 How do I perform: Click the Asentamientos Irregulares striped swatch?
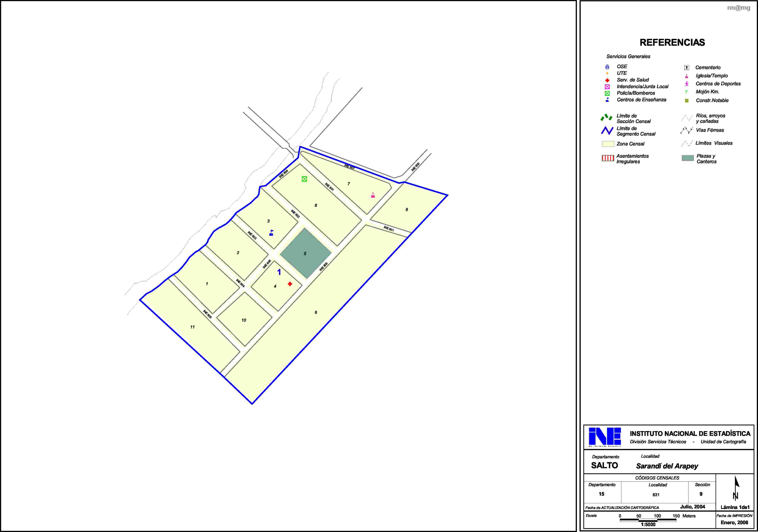(x=608, y=158)
